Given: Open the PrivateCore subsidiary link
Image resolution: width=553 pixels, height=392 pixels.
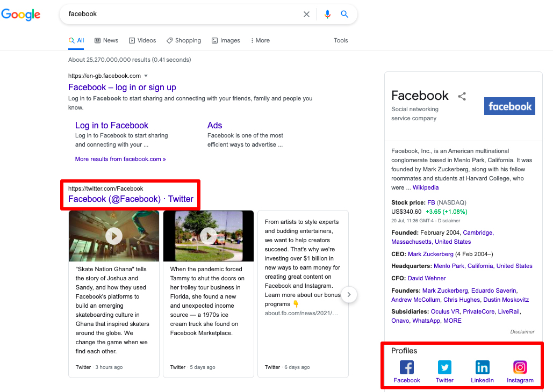Looking at the screenshot, I should point(479,311).
